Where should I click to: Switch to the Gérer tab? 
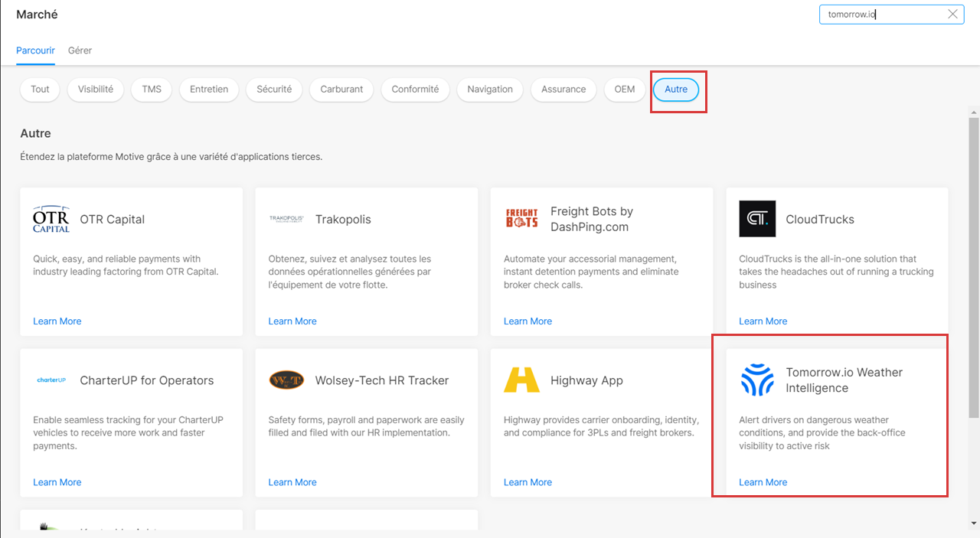pos(80,51)
